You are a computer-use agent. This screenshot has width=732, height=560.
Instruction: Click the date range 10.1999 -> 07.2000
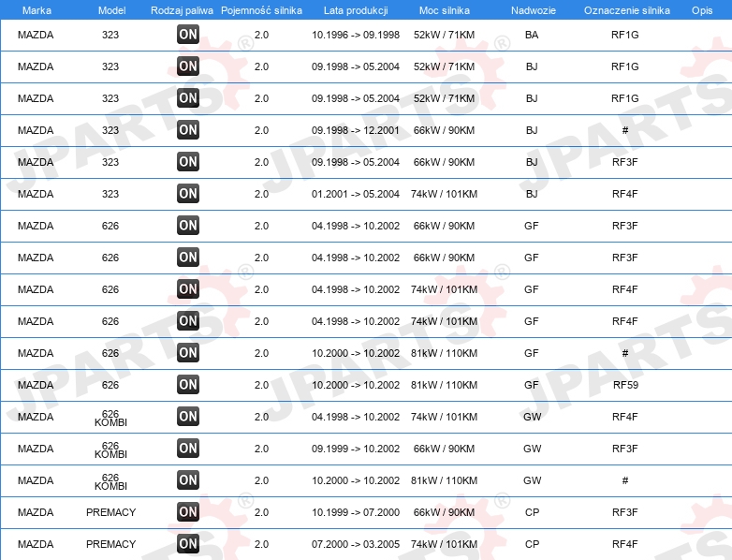tap(356, 512)
